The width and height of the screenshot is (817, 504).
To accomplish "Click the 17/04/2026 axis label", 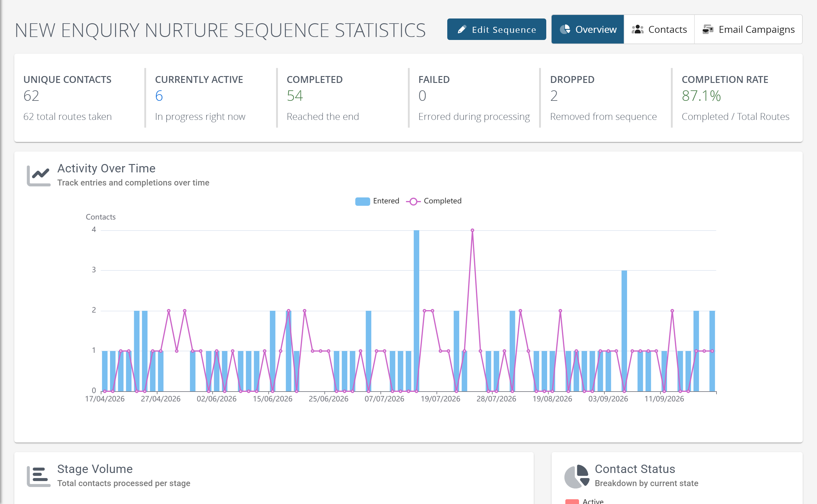I will [x=105, y=399].
